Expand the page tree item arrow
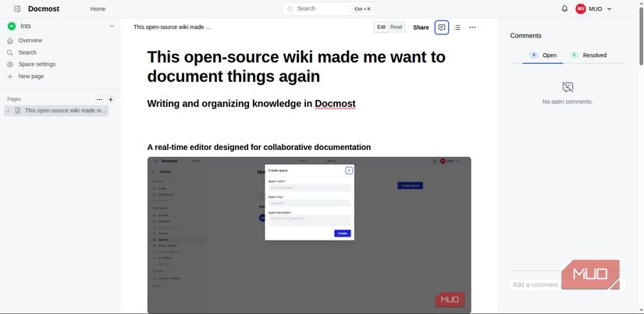Image resolution: width=644 pixels, height=314 pixels. [x=9, y=111]
